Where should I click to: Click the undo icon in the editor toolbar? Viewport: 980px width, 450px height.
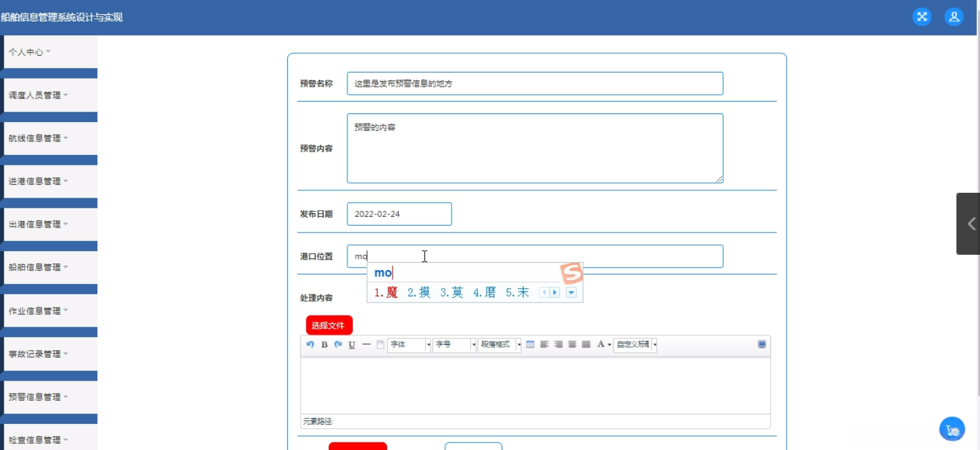[x=310, y=345]
